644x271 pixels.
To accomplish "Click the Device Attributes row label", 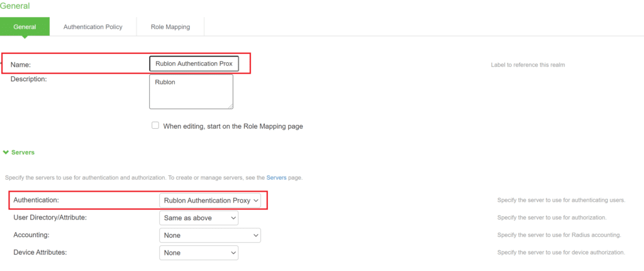I will [40, 253].
